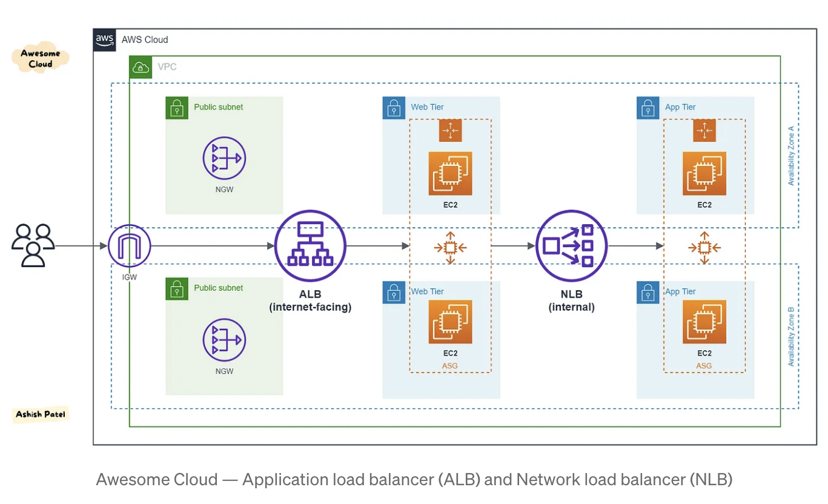The image size is (828, 504).
Task: Click the "EC2" label in Zone A Web Tier
Action: [450, 205]
